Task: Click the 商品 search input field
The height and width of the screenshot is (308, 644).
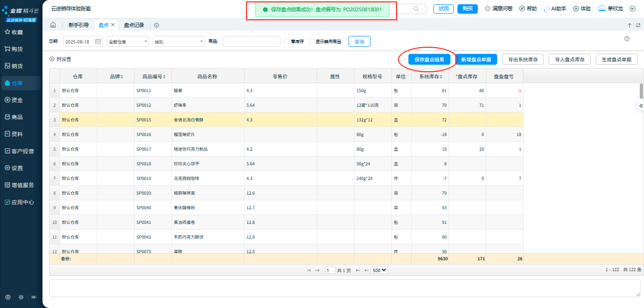Action: point(251,42)
